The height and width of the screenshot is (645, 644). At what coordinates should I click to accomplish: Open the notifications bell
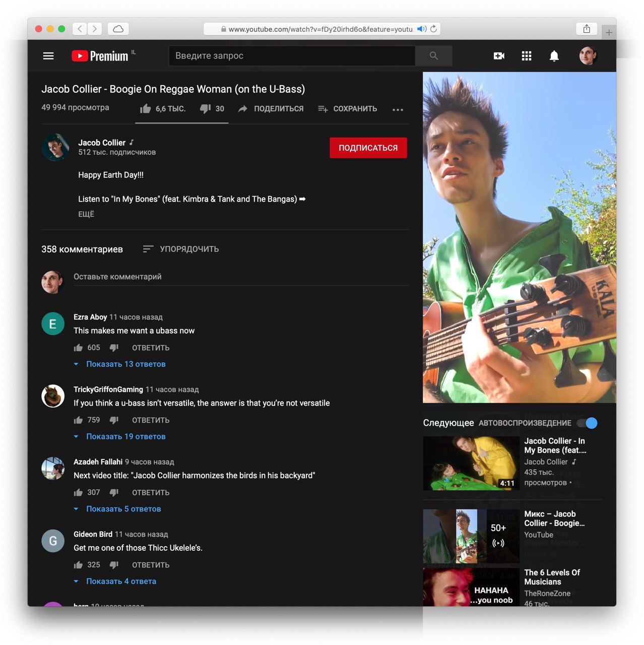[x=554, y=56]
